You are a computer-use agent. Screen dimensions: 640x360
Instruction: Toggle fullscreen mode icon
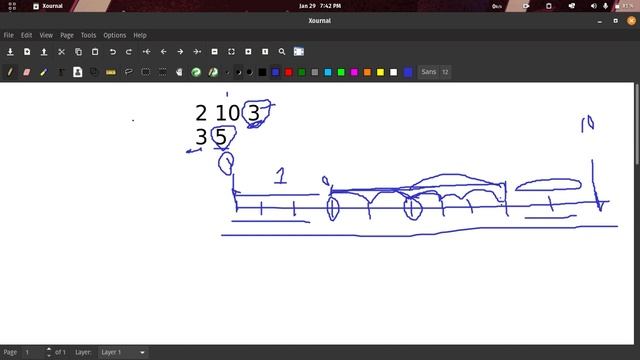[299, 52]
